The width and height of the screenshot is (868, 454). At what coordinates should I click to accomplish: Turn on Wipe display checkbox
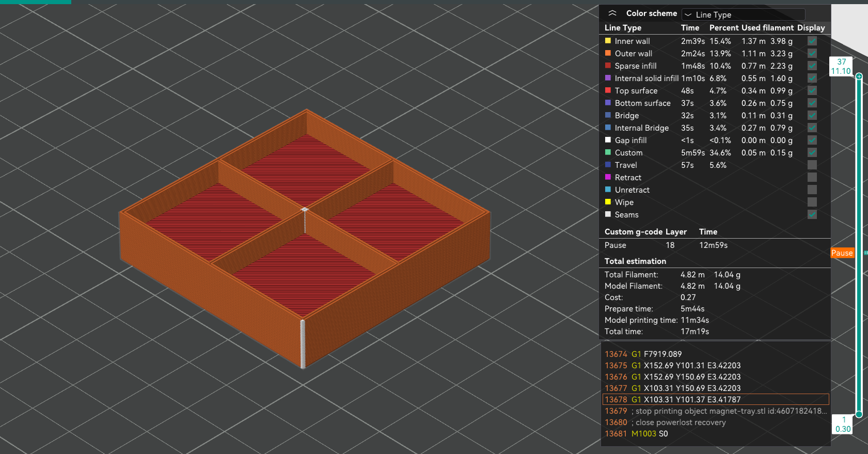coord(812,202)
